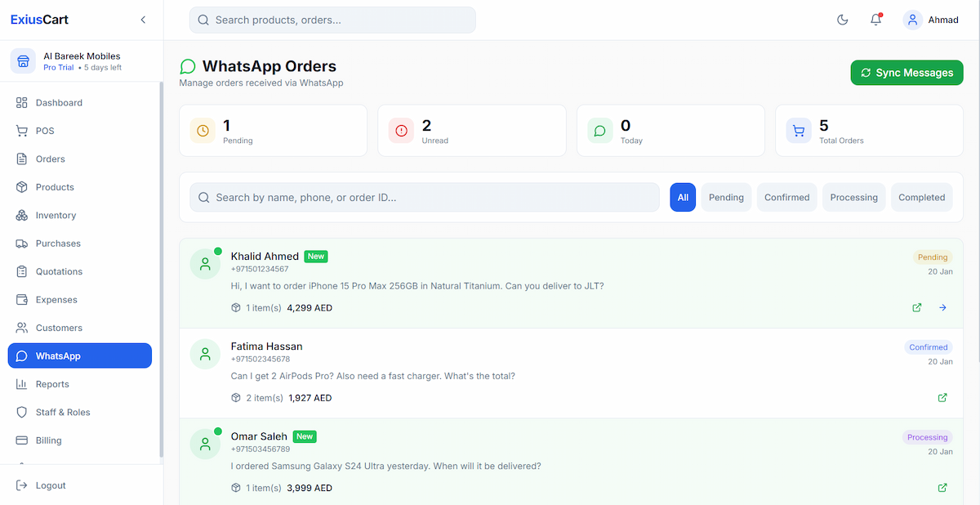The width and height of the screenshot is (980, 505).
Task: Open the notifications bell
Action: click(876, 20)
